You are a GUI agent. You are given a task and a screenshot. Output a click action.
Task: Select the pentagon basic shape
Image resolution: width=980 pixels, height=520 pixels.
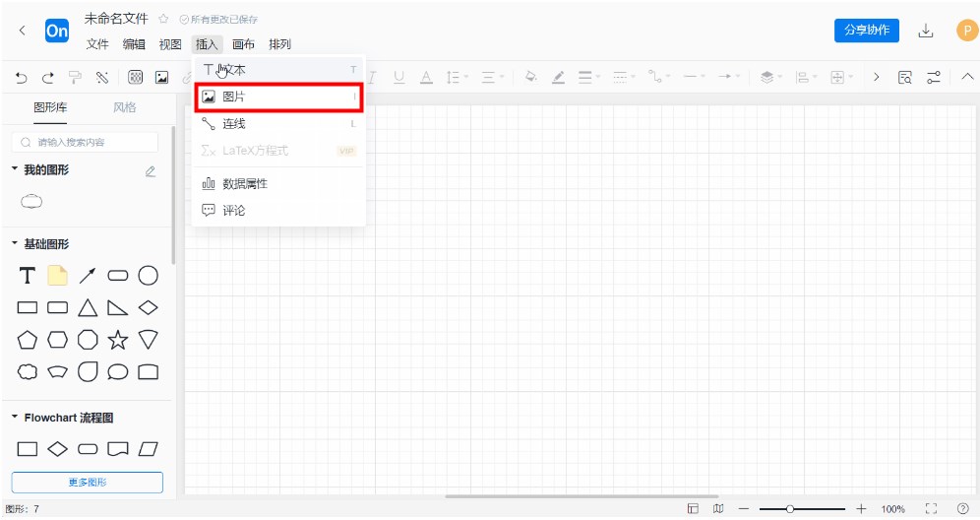pyautogui.click(x=27, y=340)
